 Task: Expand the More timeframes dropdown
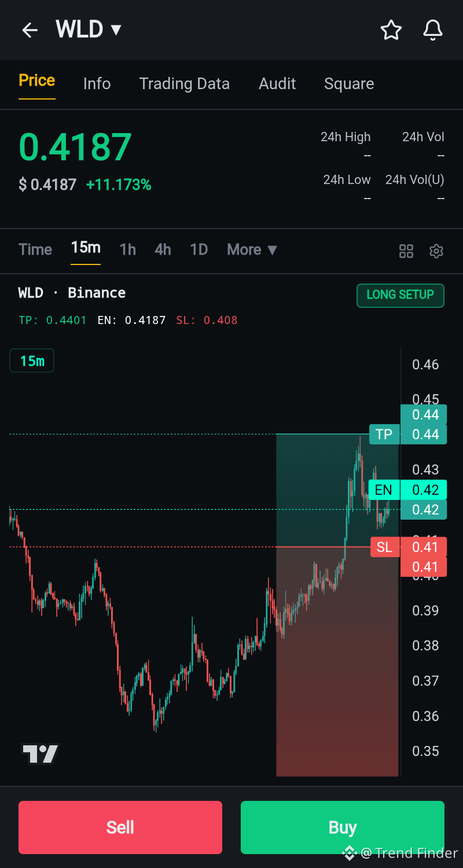252,250
